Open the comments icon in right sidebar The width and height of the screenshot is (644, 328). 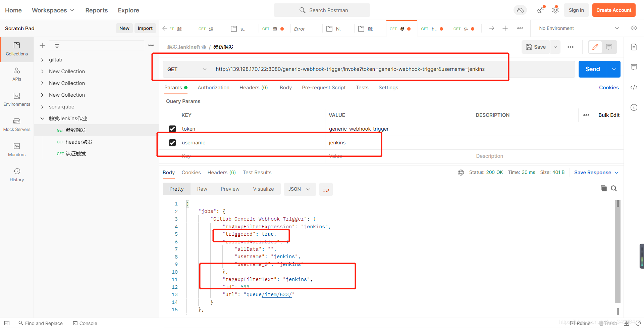(634, 67)
